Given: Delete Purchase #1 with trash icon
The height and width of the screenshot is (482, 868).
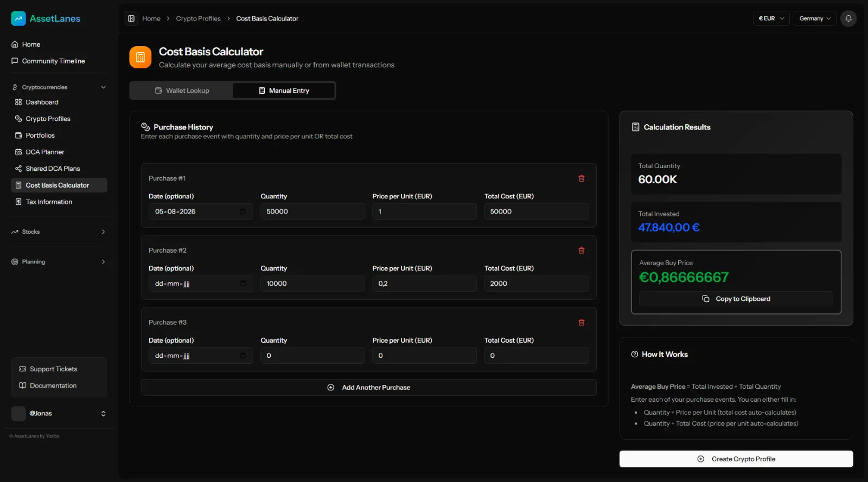Looking at the screenshot, I should pos(582,178).
